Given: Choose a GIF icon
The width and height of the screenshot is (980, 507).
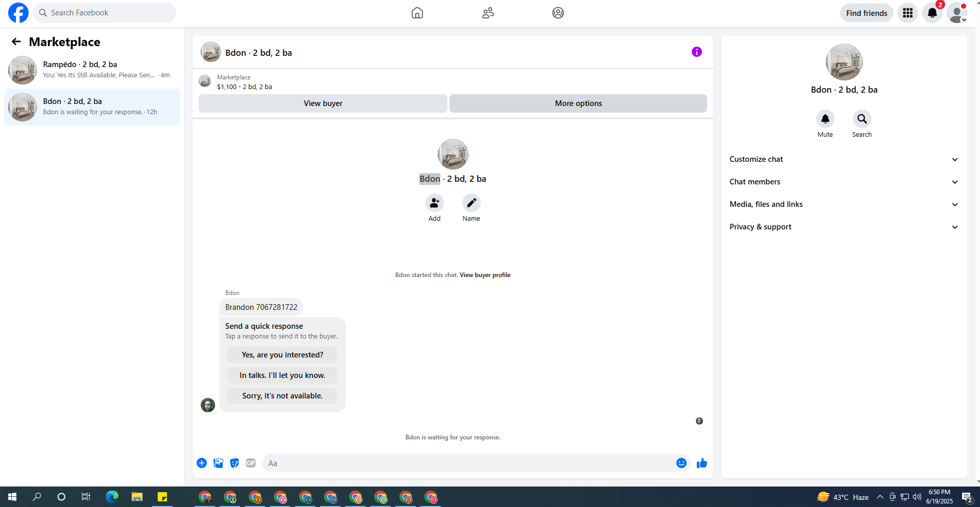Looking at the screenshot, I should (x=251, y=463).
